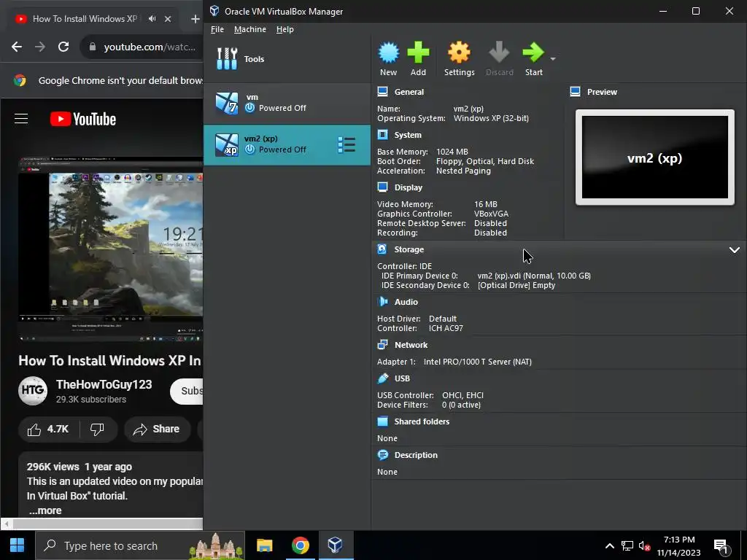Click the Description section speech icon
747x560 pixels.
point(382,455)
